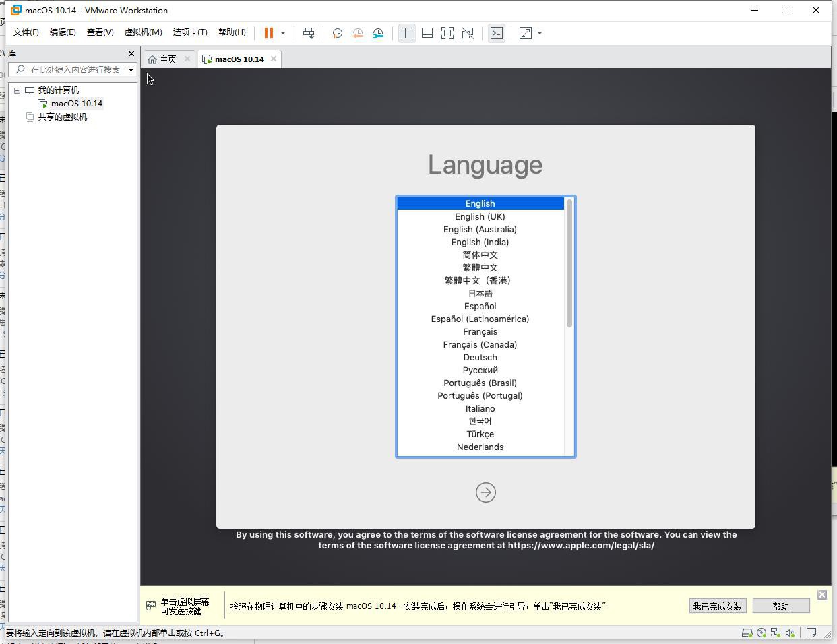The width and height of the screenshot is (837, 644).
Task: Choose English (UK) language
Action: (480, 216)
